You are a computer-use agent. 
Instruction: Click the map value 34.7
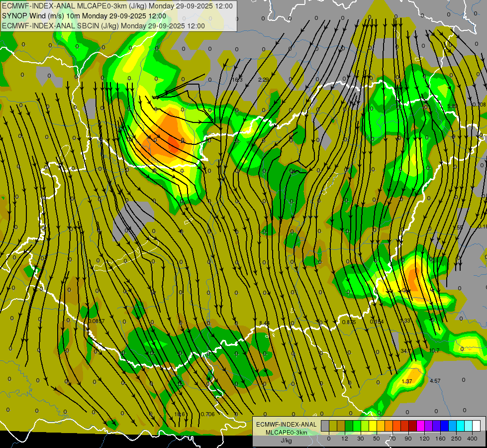[x=405, y=351]
